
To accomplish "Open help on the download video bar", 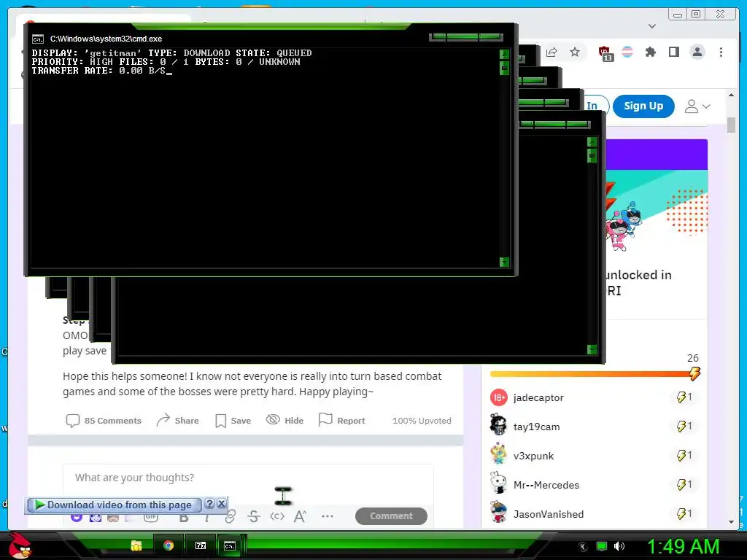I will pyautogui.click(x=209, y=504).
